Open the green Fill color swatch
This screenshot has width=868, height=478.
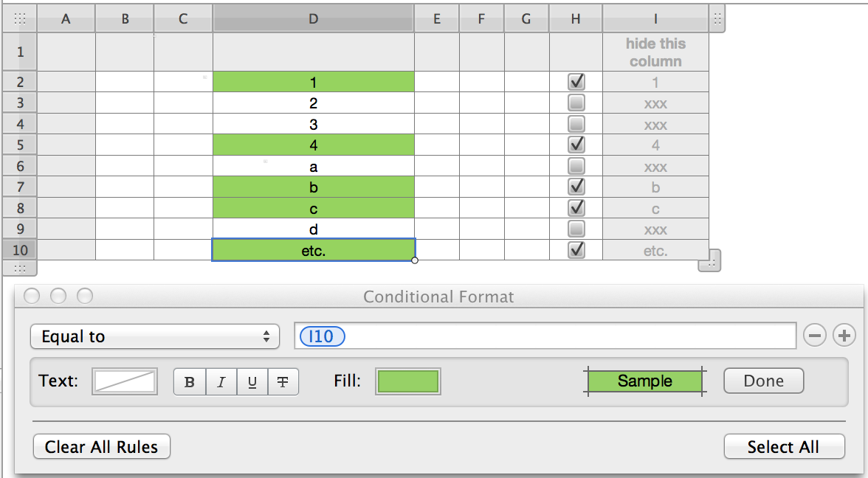(x=408, y=381)
